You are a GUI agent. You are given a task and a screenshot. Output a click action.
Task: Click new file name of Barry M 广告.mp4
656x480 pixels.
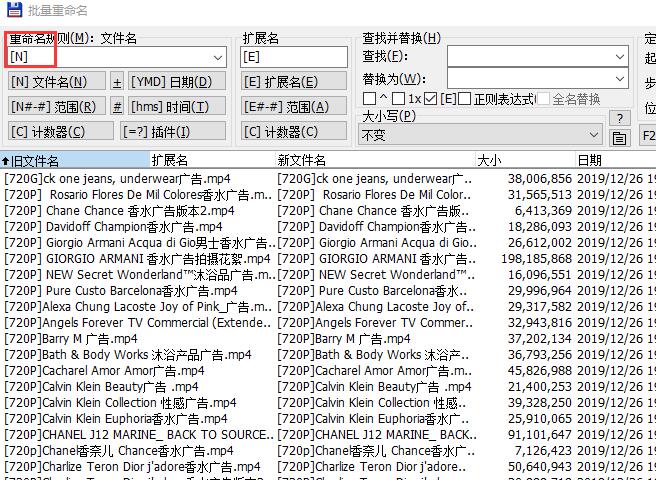pos(344,339)
